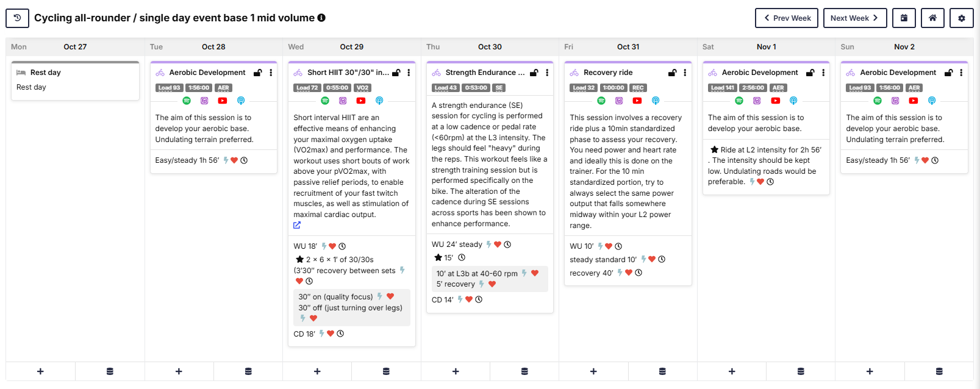This screenshot has width=980, height=389.
Task: Open the calendar picker in top toolbar
Action: [x=904, y=18]
